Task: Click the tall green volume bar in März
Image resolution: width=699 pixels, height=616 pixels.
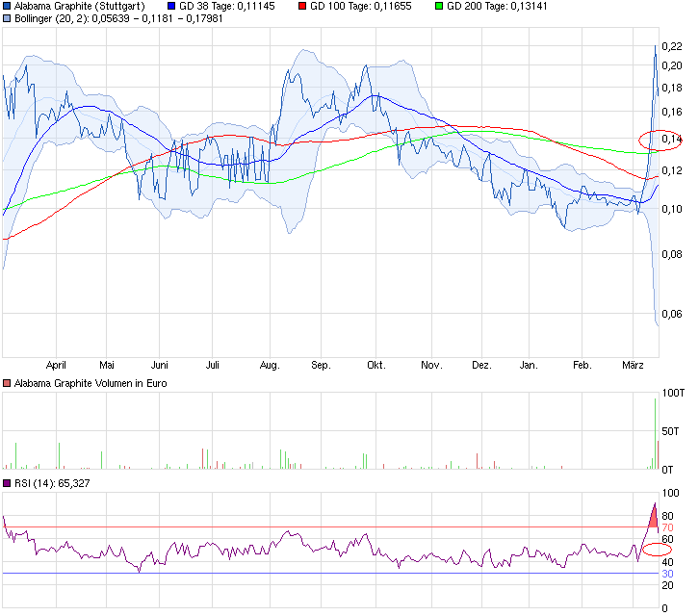Action: [x=655, y=433]
